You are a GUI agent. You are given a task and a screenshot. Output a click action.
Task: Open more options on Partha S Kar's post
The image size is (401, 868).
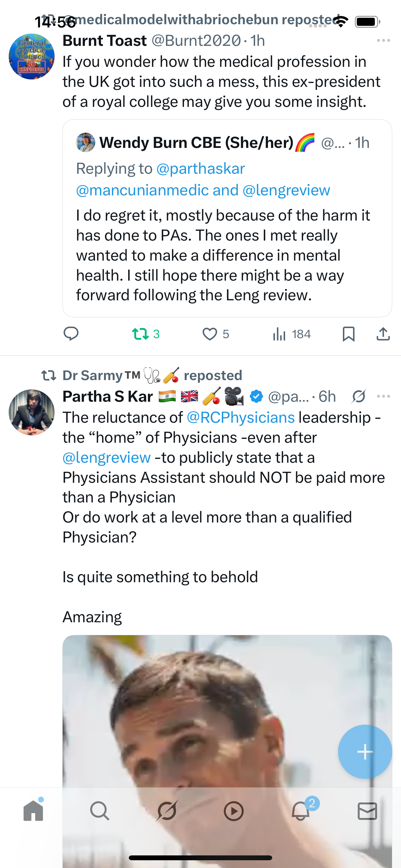[383, 396]
